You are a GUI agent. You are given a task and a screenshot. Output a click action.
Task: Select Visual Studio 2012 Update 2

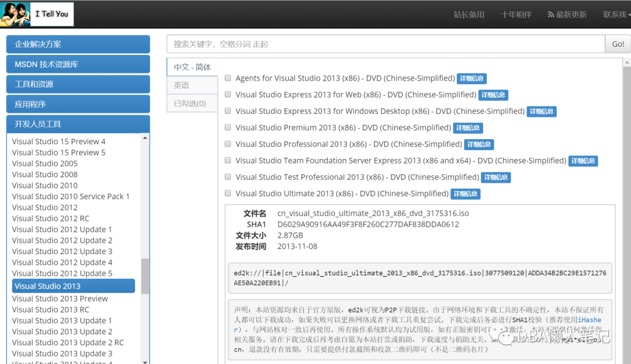(62, 241)
